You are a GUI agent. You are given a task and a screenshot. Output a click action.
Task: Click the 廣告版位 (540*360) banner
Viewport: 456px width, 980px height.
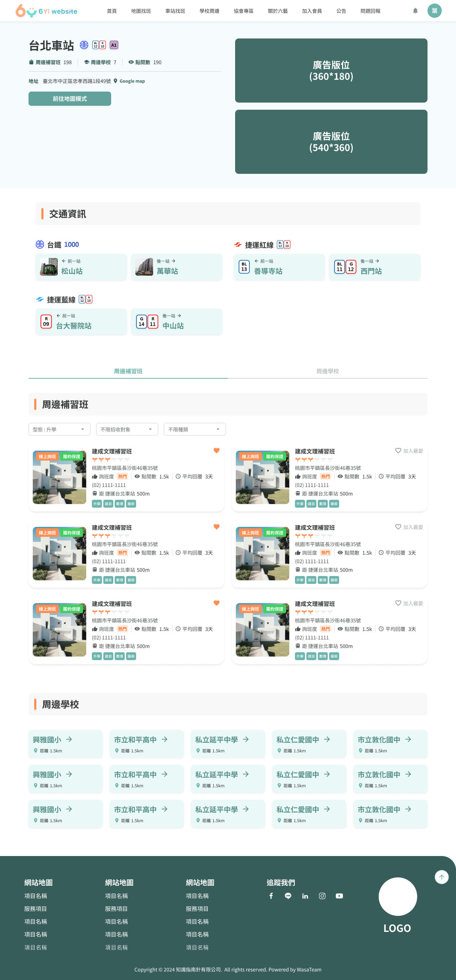click(x=331, y=142)
